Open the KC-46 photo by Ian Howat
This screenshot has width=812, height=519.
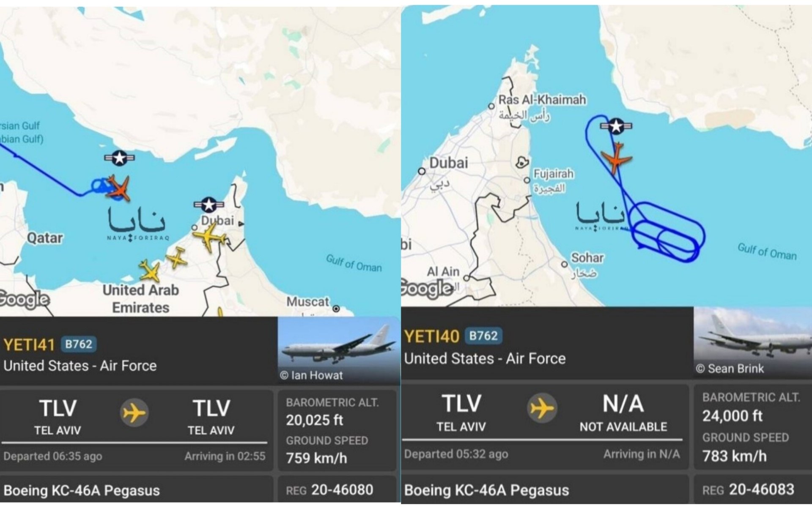point(338,350)
